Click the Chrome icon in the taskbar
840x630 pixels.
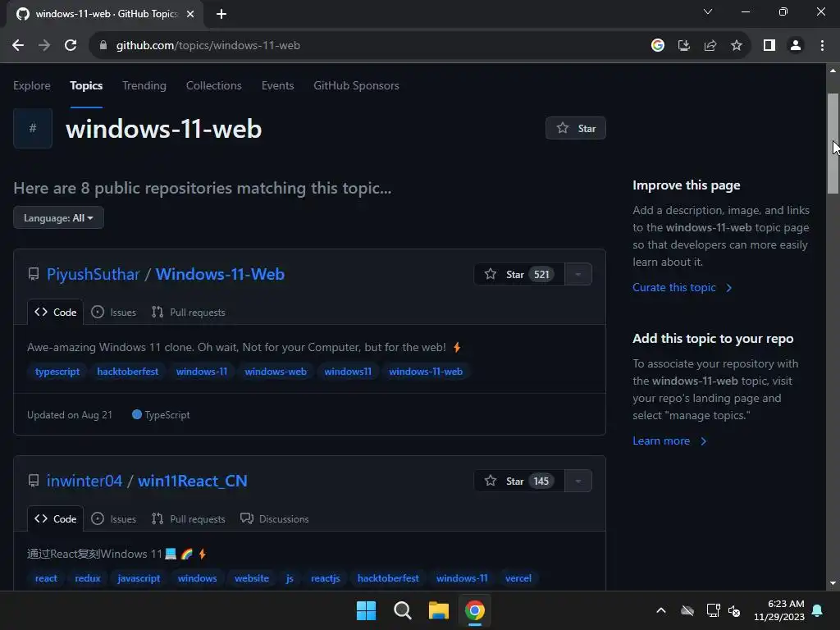point(475,610)
